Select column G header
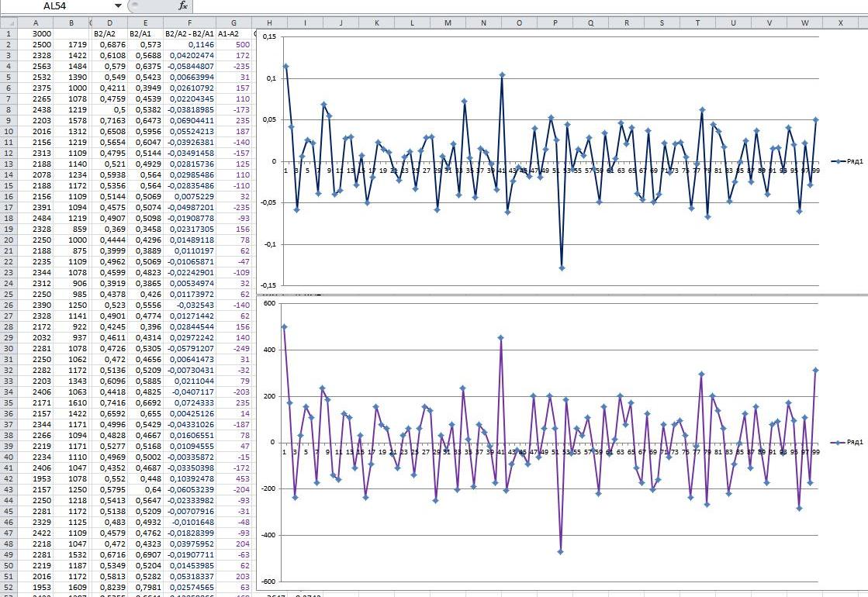The width and height of the screenshot is (868, 597). click(233, 22)
